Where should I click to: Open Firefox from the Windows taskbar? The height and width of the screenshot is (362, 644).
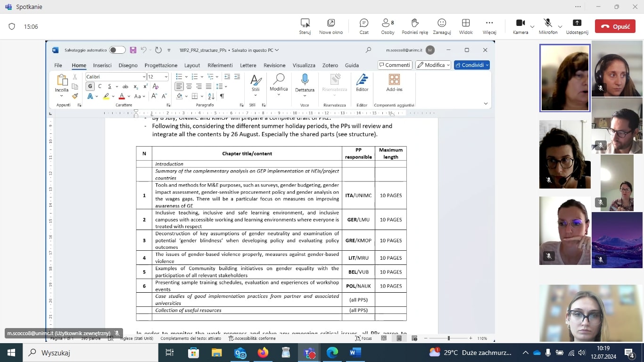(263, 353)
